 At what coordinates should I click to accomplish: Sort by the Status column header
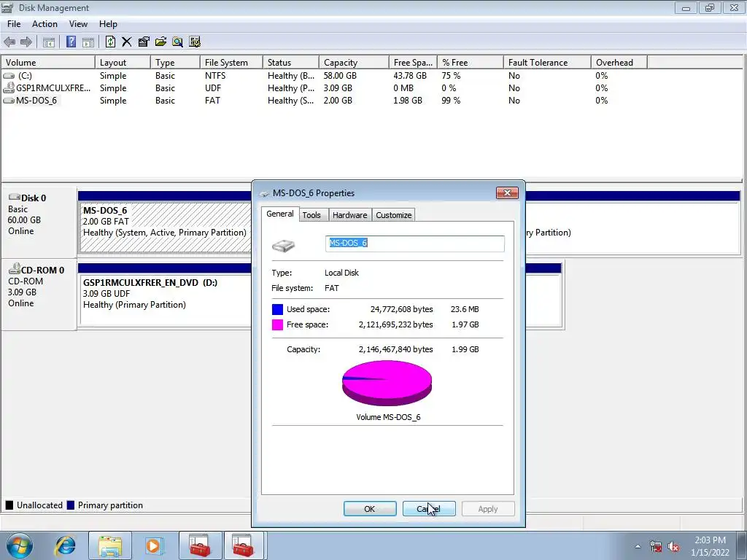pyautogui.click(x=290, y=63)
